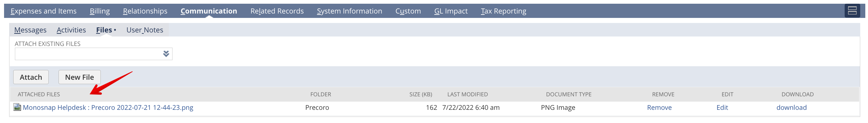This screenshot has width=868, height=123.
Task: Click inside the Attach Existing Files field
Action: point(93,54)
